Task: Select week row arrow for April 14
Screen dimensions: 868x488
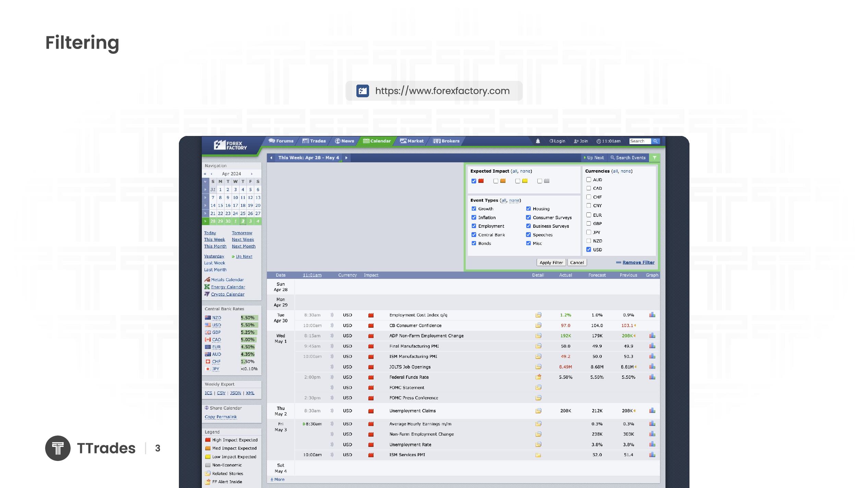Action: tap(205, 205)
